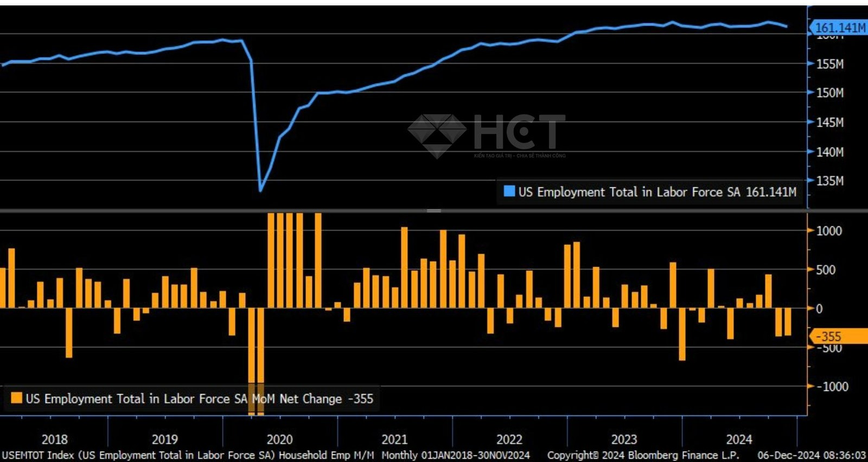Click the orange legend swatch for MoM Net Change

pos(17,398)
